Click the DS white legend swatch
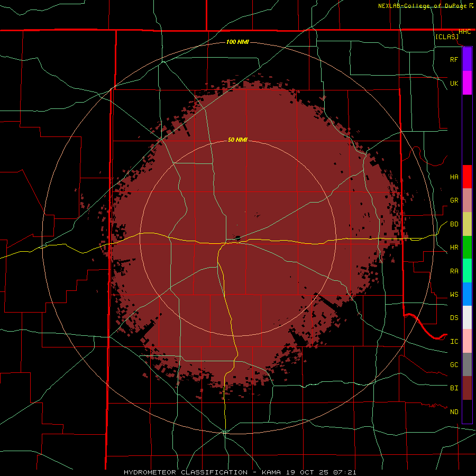Image resolution: width=476 pixels, height=476 pixels. click(467, 317)
